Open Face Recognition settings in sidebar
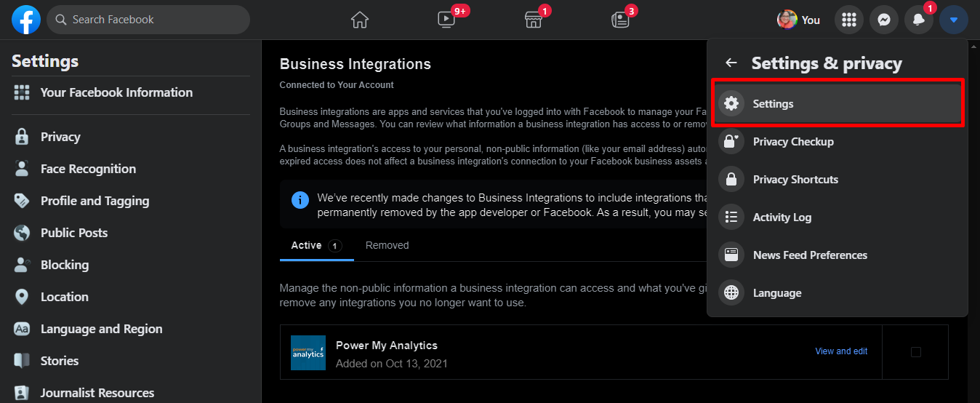 [88, 169]
